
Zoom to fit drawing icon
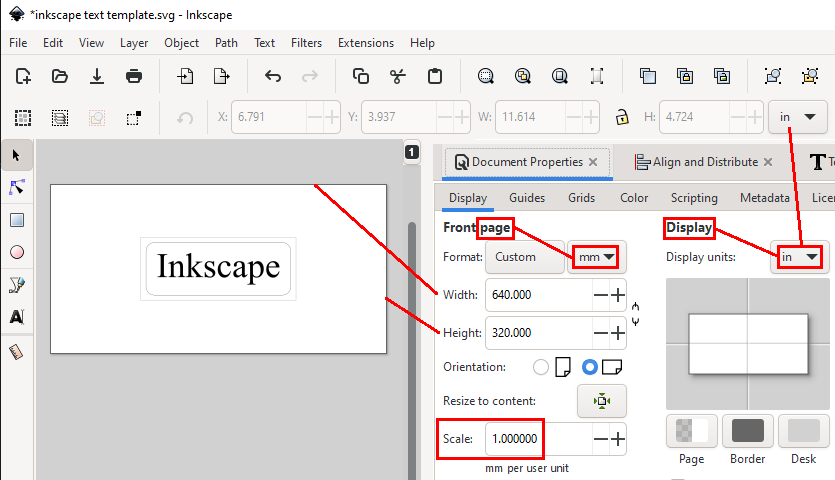523,76
